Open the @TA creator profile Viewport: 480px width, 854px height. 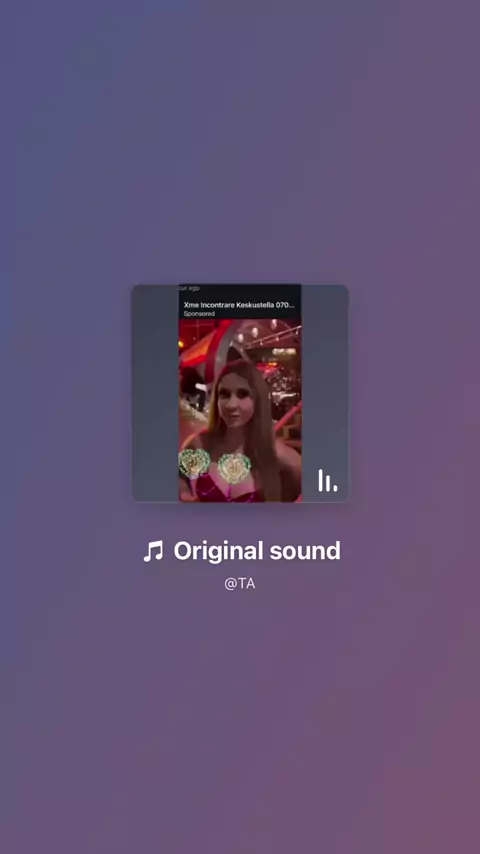pos(240,584)
